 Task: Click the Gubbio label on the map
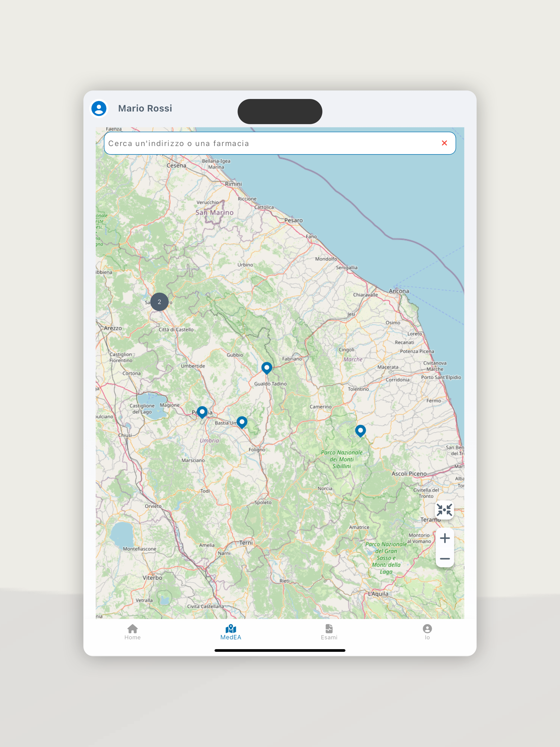click(x=235, y=355)
